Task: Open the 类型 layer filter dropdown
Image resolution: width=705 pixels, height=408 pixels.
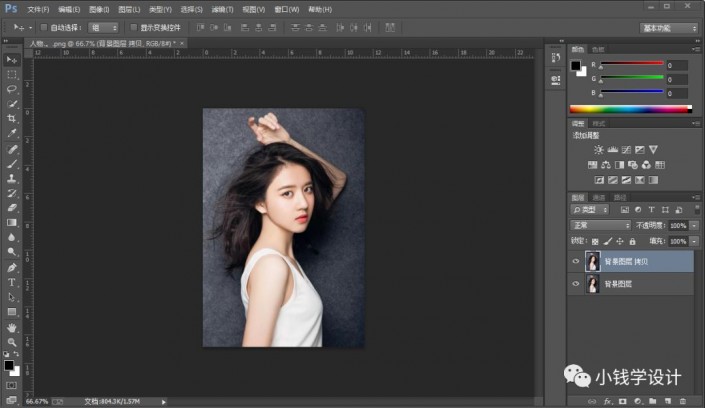Action: (590, 210)
